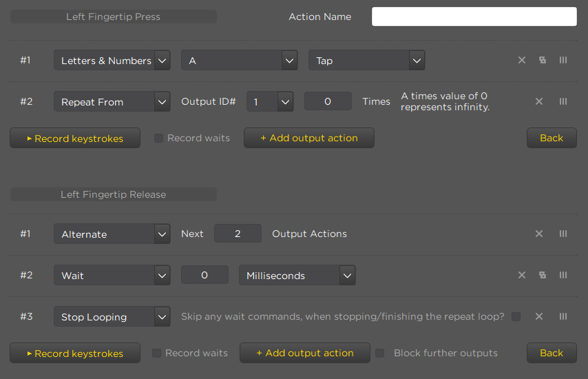Click the repeat Times value field
The image size is (588, 379).
[328, 101]
